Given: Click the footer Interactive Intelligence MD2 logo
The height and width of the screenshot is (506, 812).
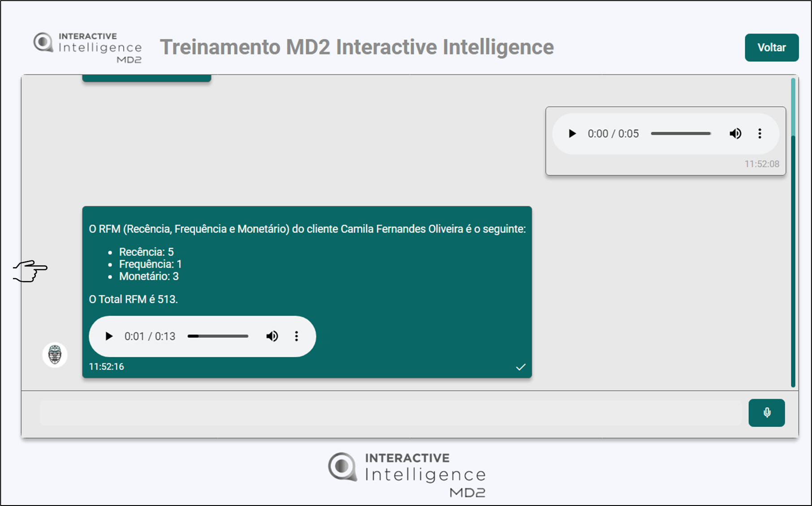Looking at the screenshot, I should pyautogui.click(x=406, y=474).
